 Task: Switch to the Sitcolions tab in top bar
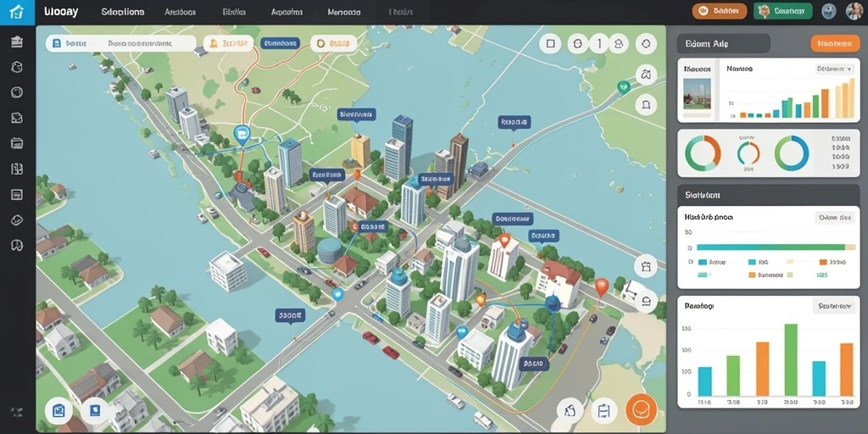(x=122, y=12)
